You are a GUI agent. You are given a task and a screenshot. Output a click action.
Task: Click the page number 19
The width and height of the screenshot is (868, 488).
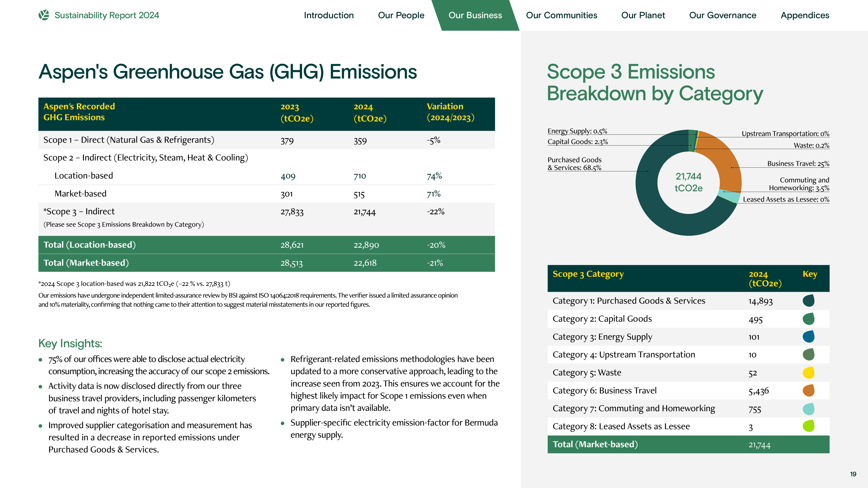click(853, 474)
